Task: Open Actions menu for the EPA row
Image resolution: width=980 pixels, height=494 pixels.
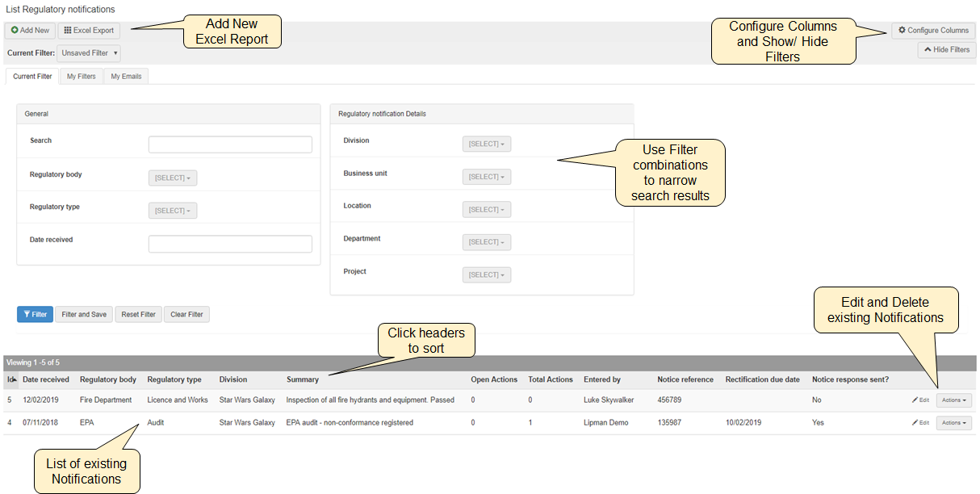Action: (x=953, y=423)
